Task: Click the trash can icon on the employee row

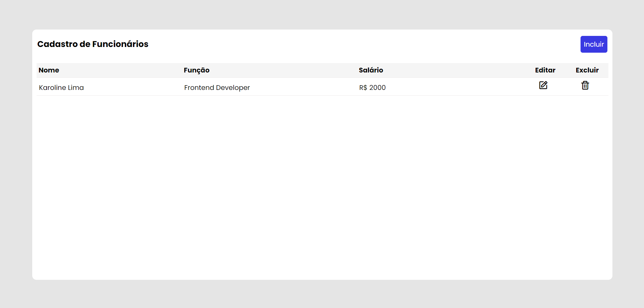Action: tap(585, 85)
